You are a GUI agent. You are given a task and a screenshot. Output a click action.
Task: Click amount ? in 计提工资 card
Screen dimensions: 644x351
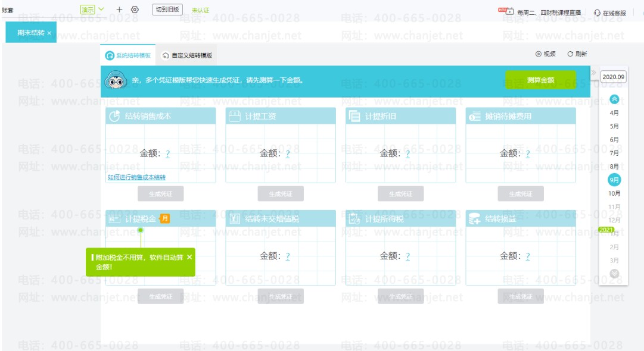point(288,153)
